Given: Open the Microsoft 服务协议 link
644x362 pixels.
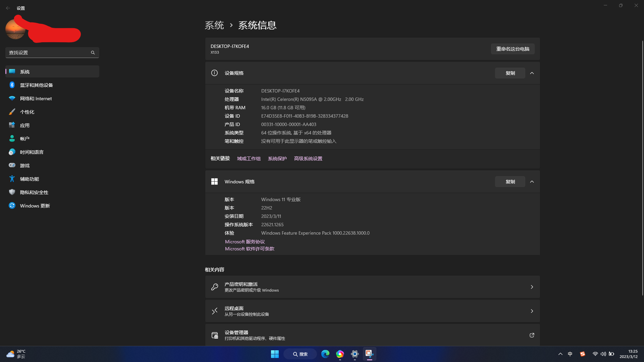Looking at the screenshot, I should [245, 242].
